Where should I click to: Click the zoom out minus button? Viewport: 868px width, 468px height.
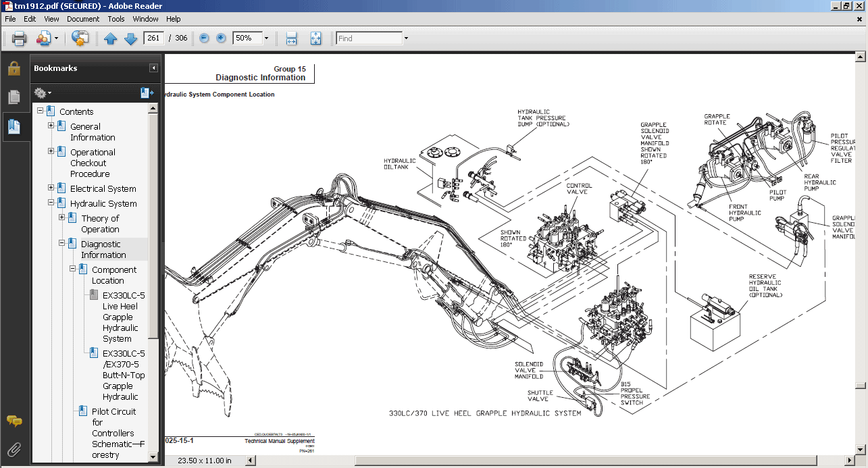[x=205, y=38]
